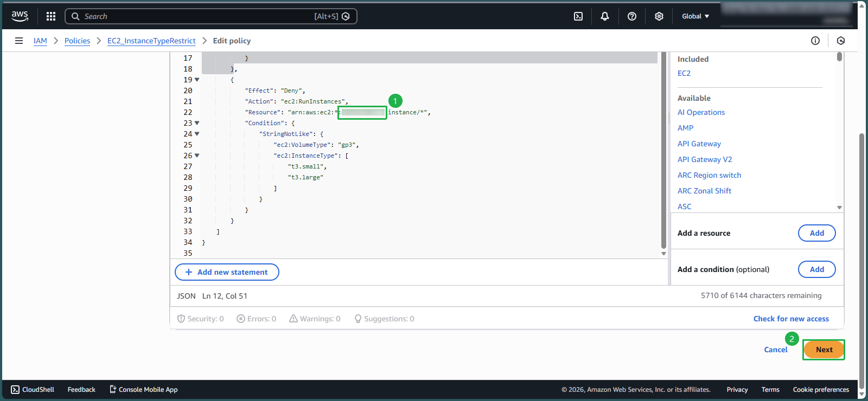The width and height of the screenshot is (868, 401).
Task: Click the search magnifier icon
Action: click(75, 16)
